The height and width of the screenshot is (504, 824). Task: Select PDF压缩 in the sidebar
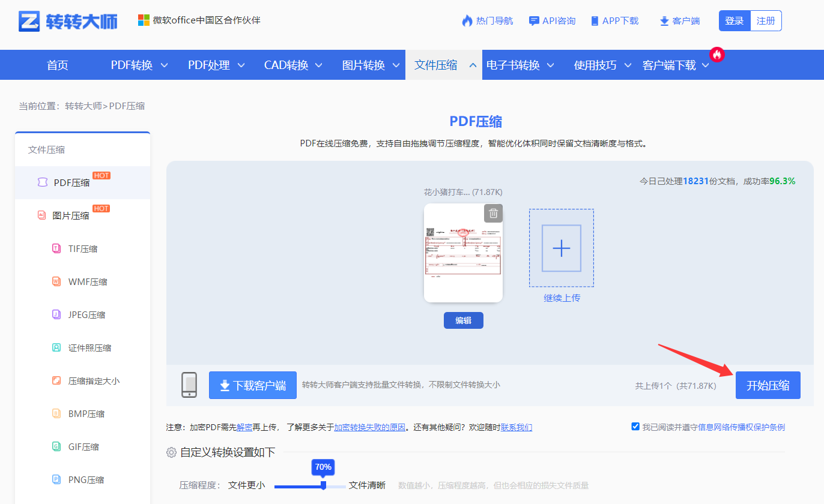tap(83, 182)
